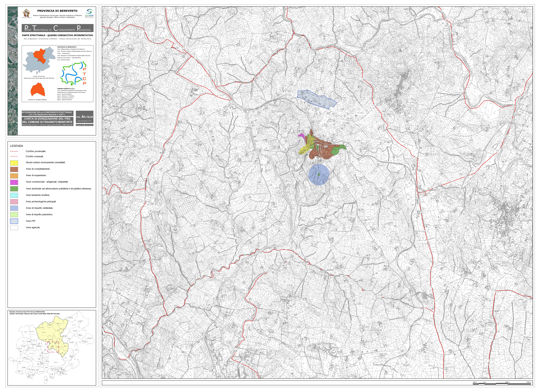Viewport: 542px width, 392px height.
Task: Click the light green rispetto paesistico swatch
Action: (14, 215)
